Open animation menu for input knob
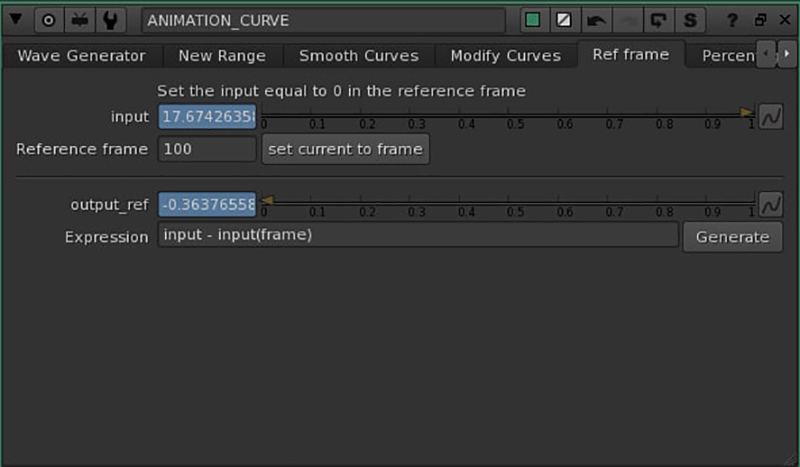The image size is (800, 467). click(x=770, y=117)
